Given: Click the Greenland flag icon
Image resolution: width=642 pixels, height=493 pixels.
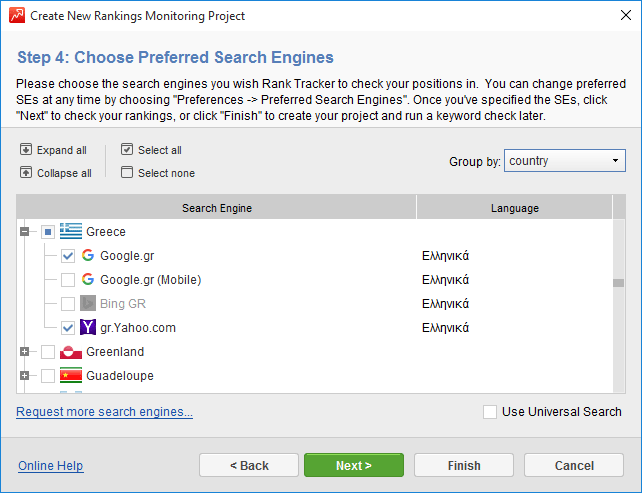Looking at the screenshot, I should [x=71, y=352].
